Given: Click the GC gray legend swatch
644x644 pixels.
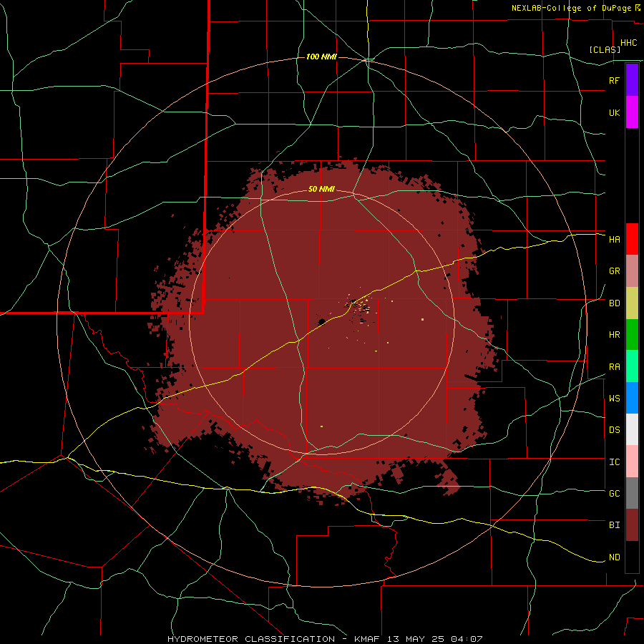Looking at the screenshot, I should click(632, 493).
